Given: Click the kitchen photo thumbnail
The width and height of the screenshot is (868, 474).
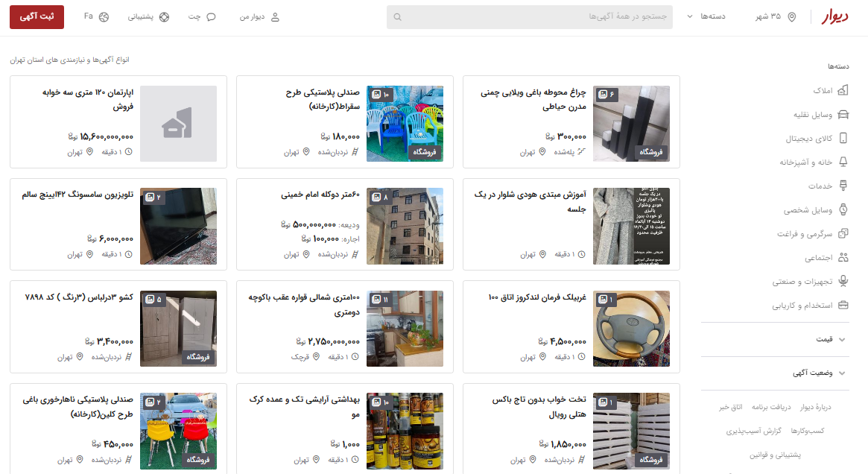Looking at the screenshot, I should pyautogui.click(x=405, y=329).
